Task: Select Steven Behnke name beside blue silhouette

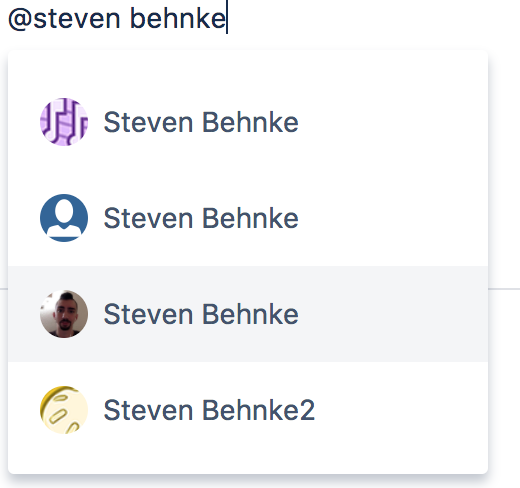Action: 201,218
